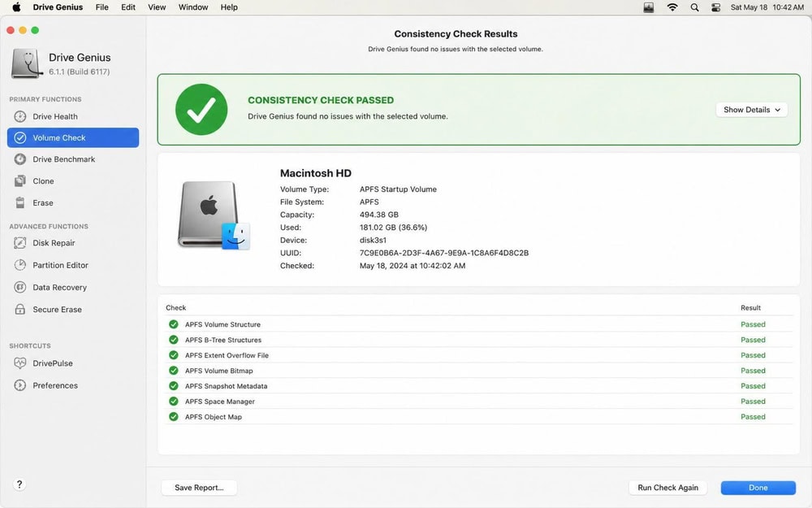The width and height of the screenshot is (812, 508).
Task: Select Drive Benchmark label
Action: pos(63,159)
